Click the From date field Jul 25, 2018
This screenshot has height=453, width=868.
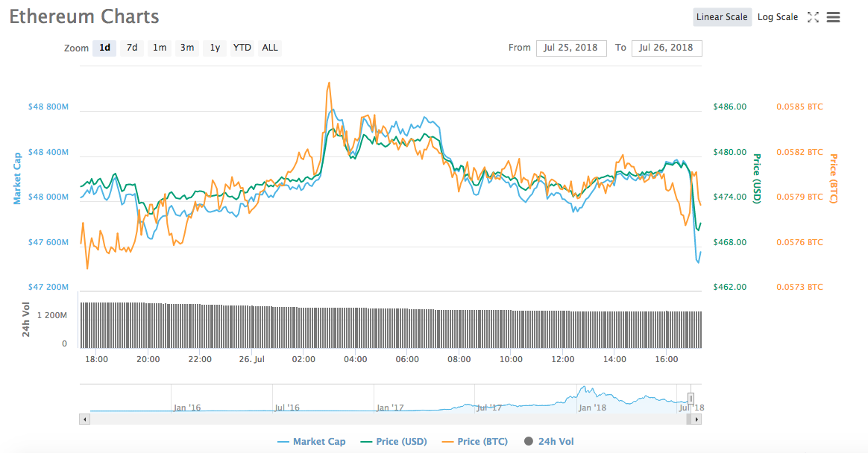[x=571, y=48]
